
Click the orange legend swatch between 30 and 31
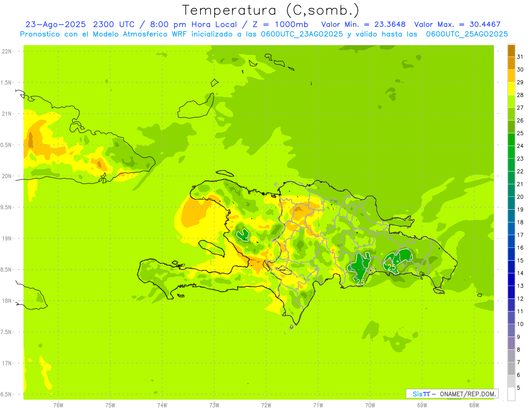point(511,63)
